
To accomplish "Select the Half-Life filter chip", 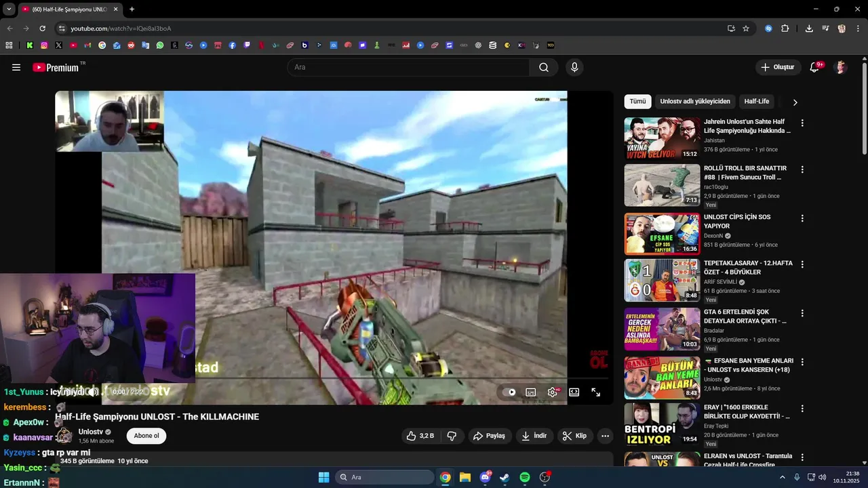I will click(757, 102).
